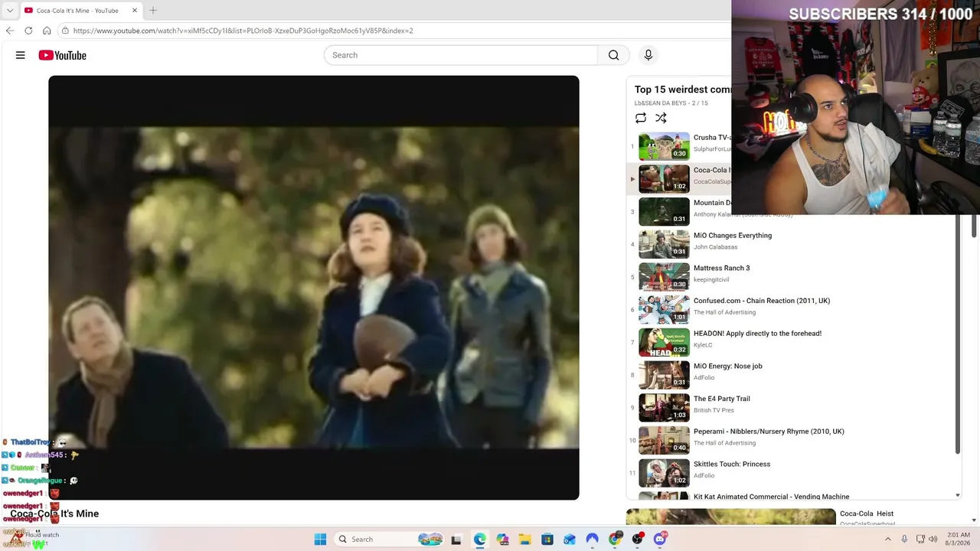The width and height of the screenshot is (980, 551).
Task: Play the E4 Party Trail thumbnail
Action: coord(664,407)
